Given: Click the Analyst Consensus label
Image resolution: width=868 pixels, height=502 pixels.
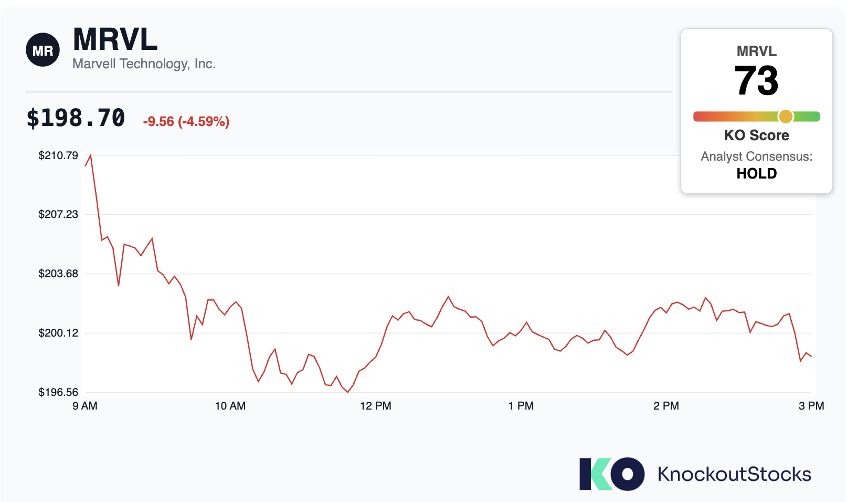Looking at the screenshot, I should [x=756, y=156].
